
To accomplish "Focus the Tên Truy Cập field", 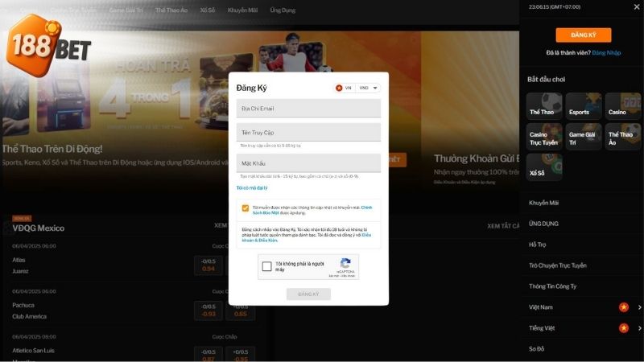I will coord(308,133).
